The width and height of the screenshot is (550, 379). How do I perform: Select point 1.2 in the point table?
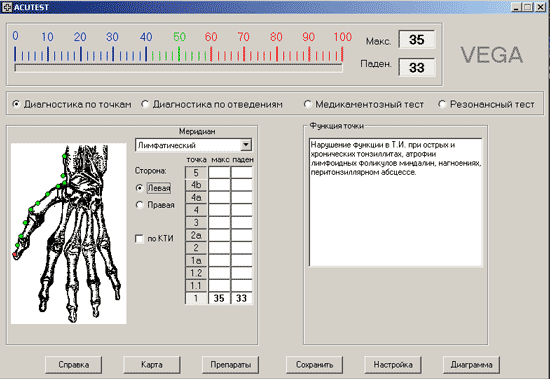[196, 273]
